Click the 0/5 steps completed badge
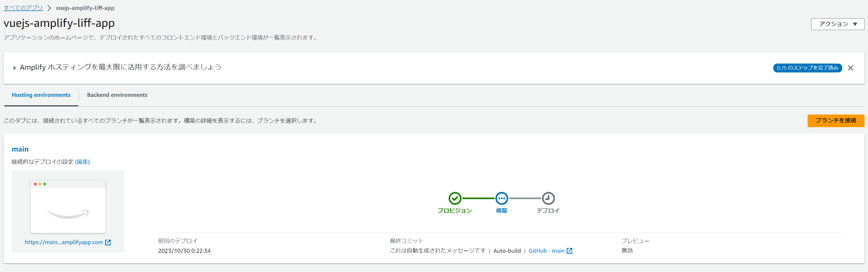 (x=807, y=68)
